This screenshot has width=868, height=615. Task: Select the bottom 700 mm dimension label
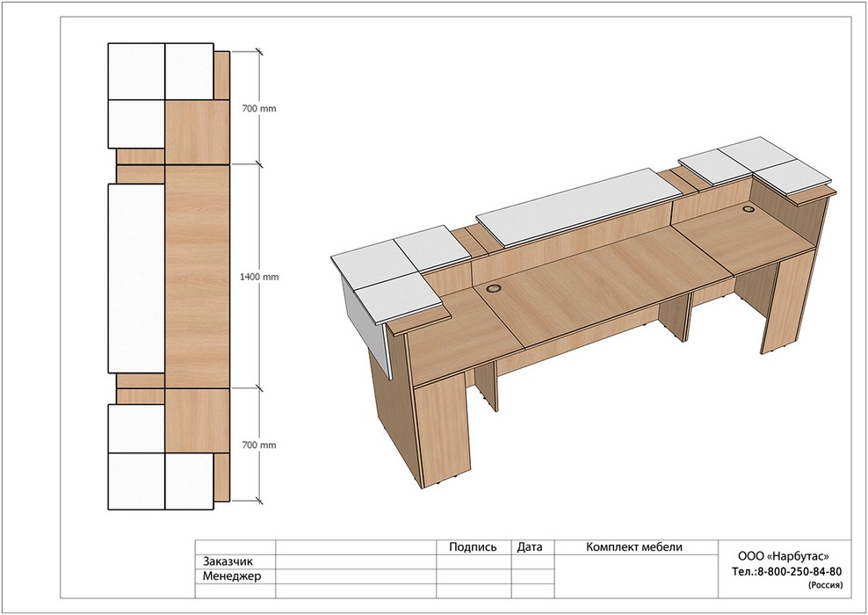(259, 445)
